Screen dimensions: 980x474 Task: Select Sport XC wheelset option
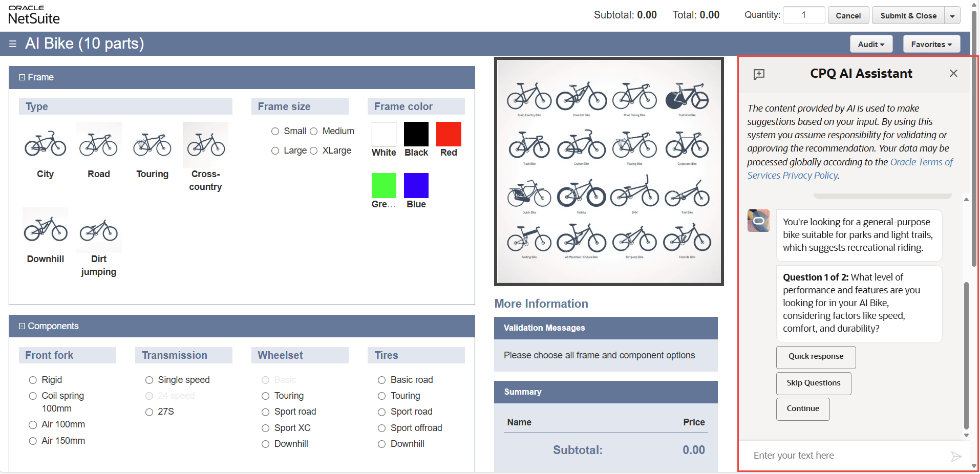[x=265, y=428]
